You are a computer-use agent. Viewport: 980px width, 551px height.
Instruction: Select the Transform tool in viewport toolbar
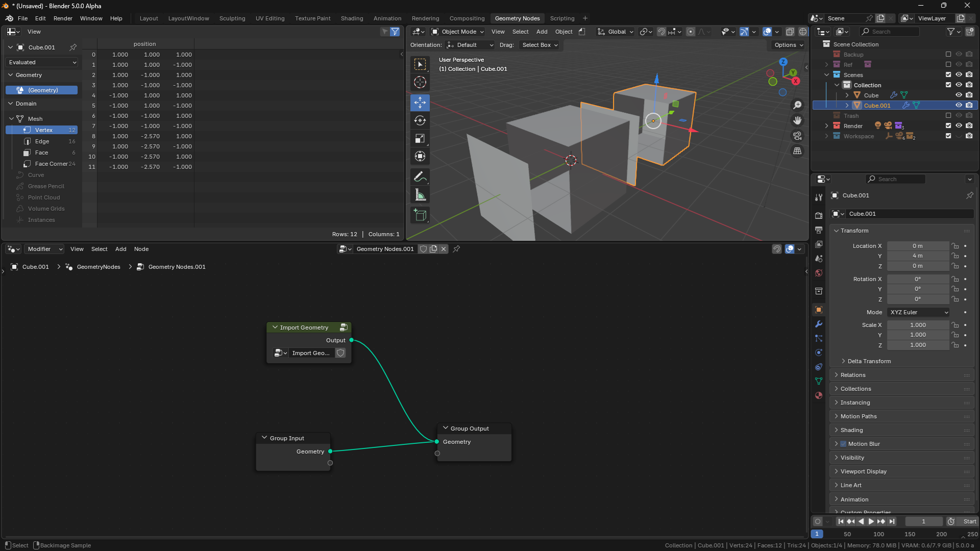(420, 156)
